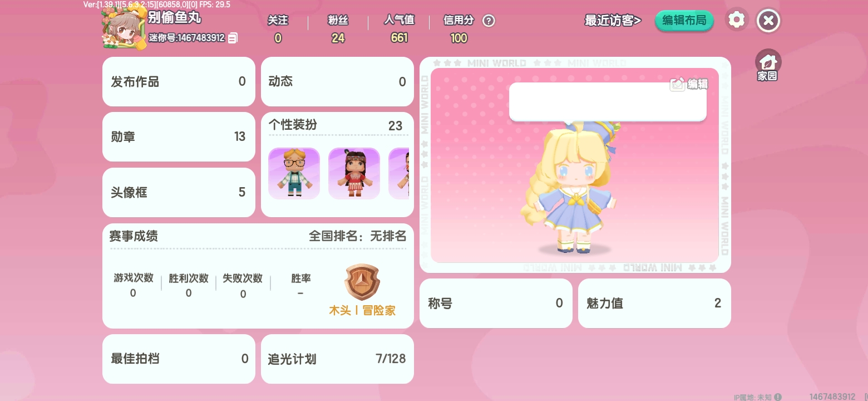
Task: Open the 动态 feed panel
Action: (337, 81)
